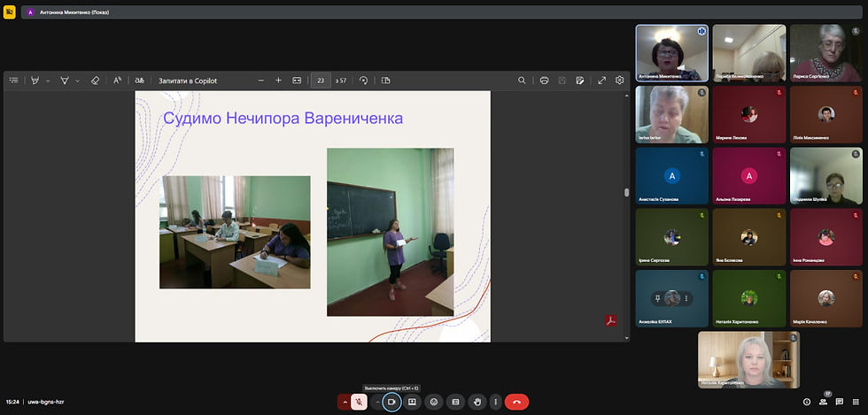The image size is (868, 415).
Task: Show the participants list
Action: [823, 402]
